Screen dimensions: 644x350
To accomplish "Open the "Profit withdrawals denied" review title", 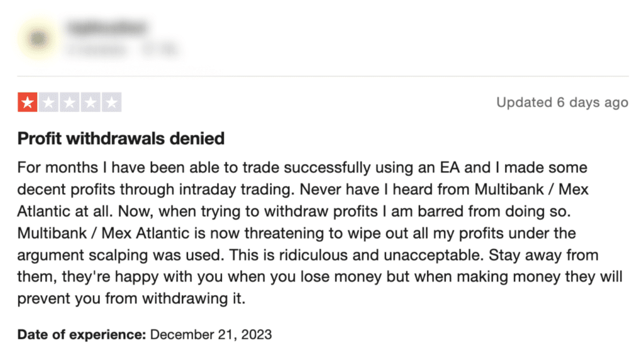I will click(x=121, y=138).
